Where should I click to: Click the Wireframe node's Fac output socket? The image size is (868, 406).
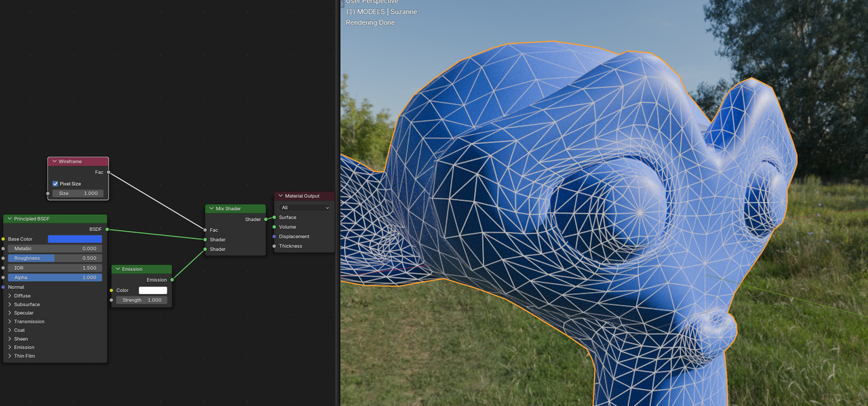(108, 172)
